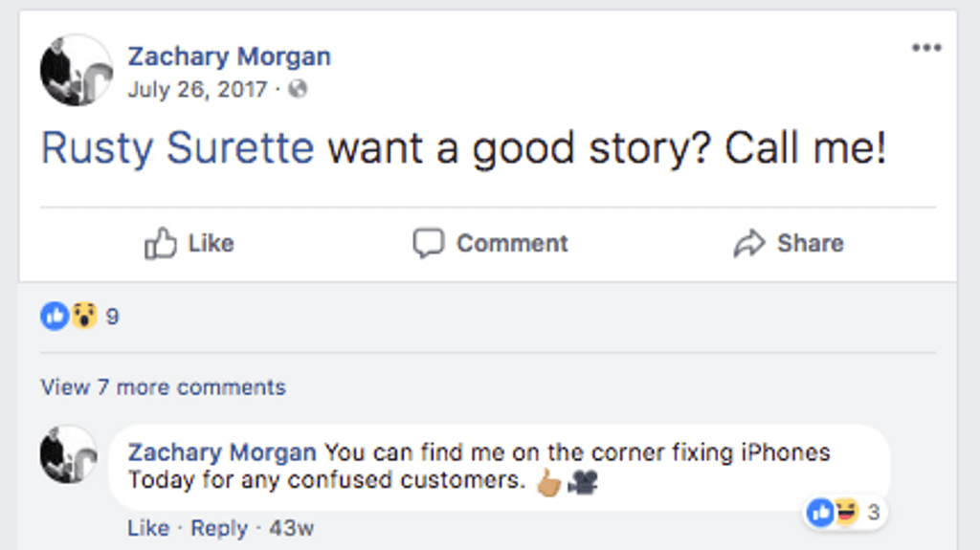The image size is (980, 550).
Task: Click the blue Like reaction icon under the post
Action: tap(54, 316)
